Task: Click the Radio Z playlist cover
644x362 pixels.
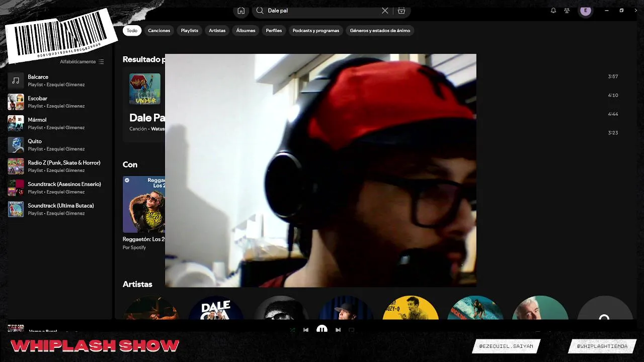Action: (16, 166)
